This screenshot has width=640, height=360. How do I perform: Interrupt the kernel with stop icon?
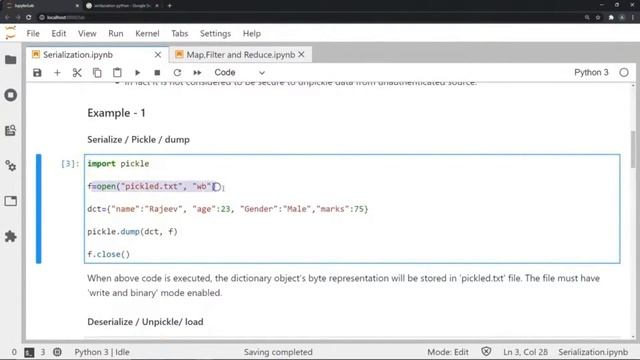click(x=157, y=73)
